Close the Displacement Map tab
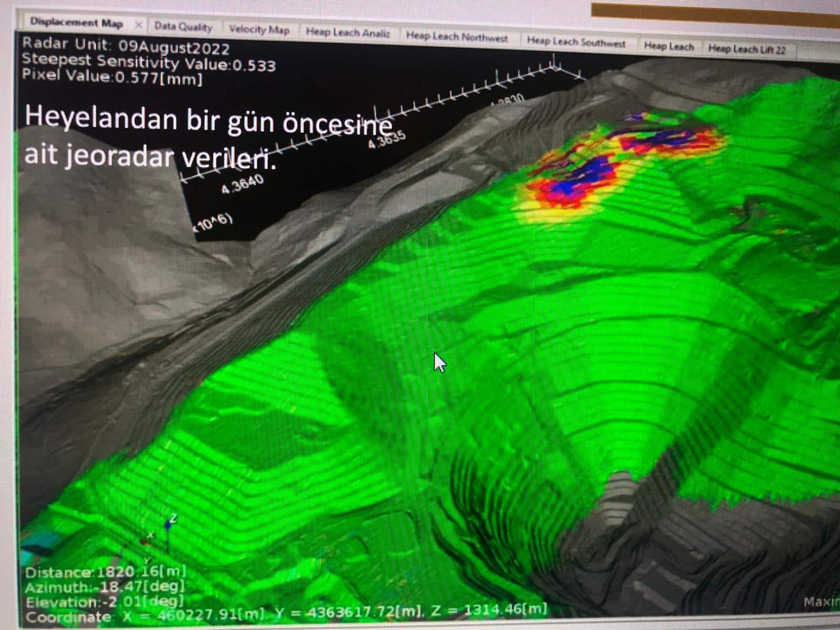Screen dimensions: 840x630 139,25
